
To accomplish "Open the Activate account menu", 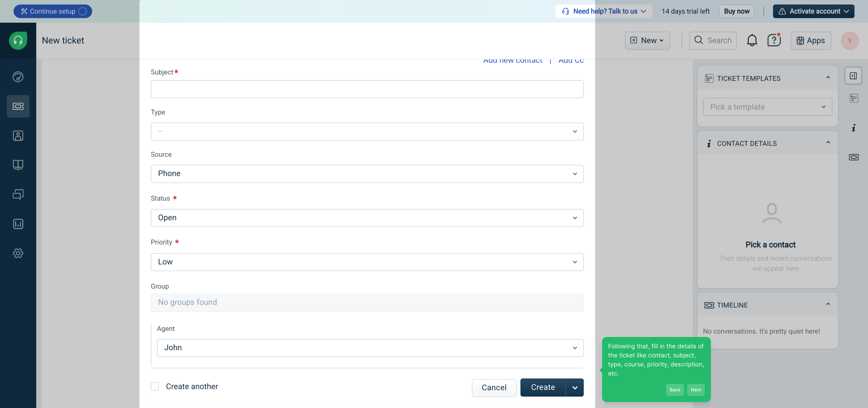I will (x=813, y=11).
